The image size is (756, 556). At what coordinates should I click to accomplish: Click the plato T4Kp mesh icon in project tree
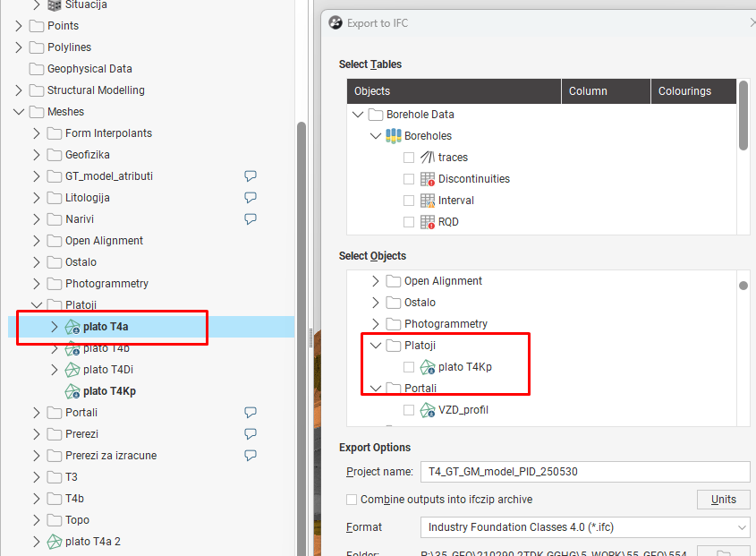(x=72, y=391)
